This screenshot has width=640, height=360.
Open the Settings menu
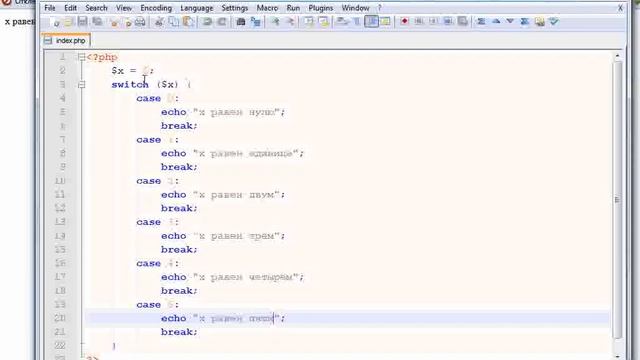click(x=235, y=8)
